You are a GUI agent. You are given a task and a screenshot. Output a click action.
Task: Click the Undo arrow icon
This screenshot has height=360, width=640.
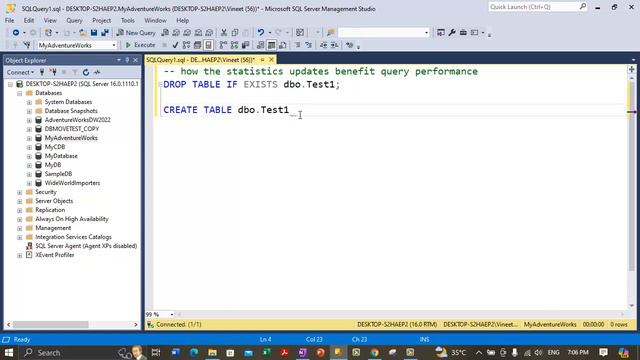(260, 33)
